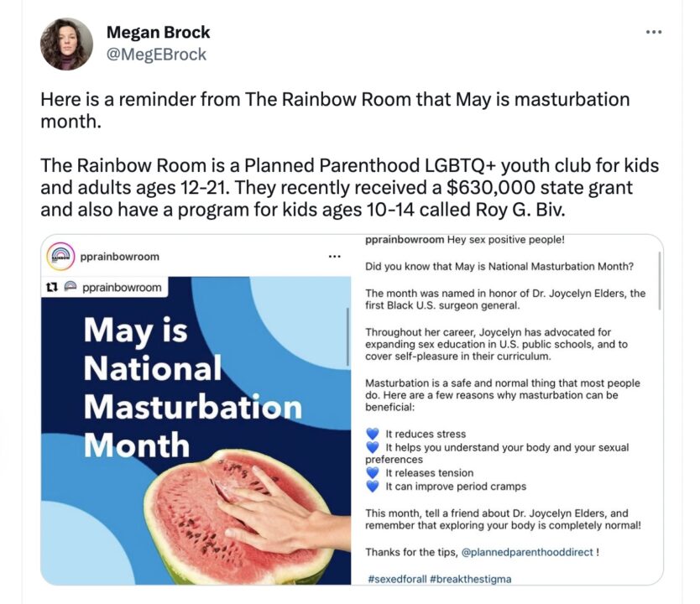Click the scrollbar at the image's right edge
700x604 pixels.
pyautogui.click(x=347, y=336)
